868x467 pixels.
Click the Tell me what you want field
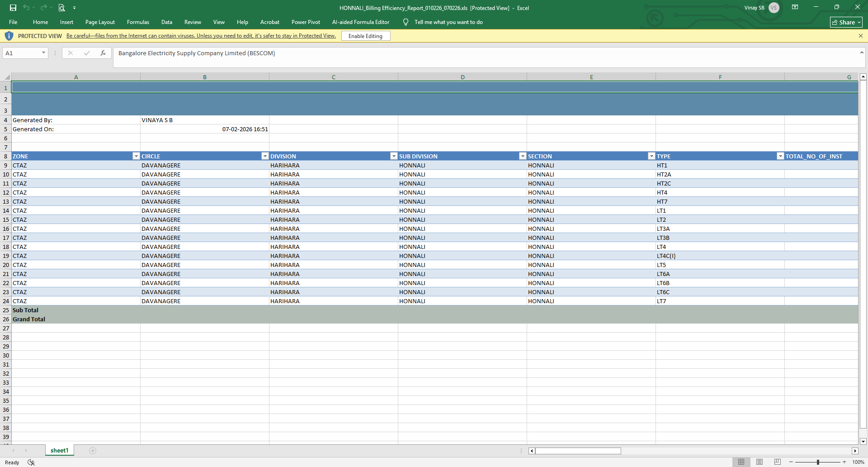448,22
